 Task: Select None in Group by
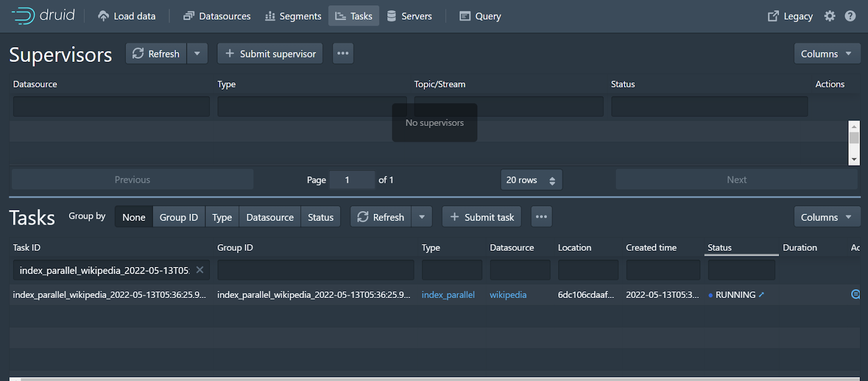[x=133, y=217]
